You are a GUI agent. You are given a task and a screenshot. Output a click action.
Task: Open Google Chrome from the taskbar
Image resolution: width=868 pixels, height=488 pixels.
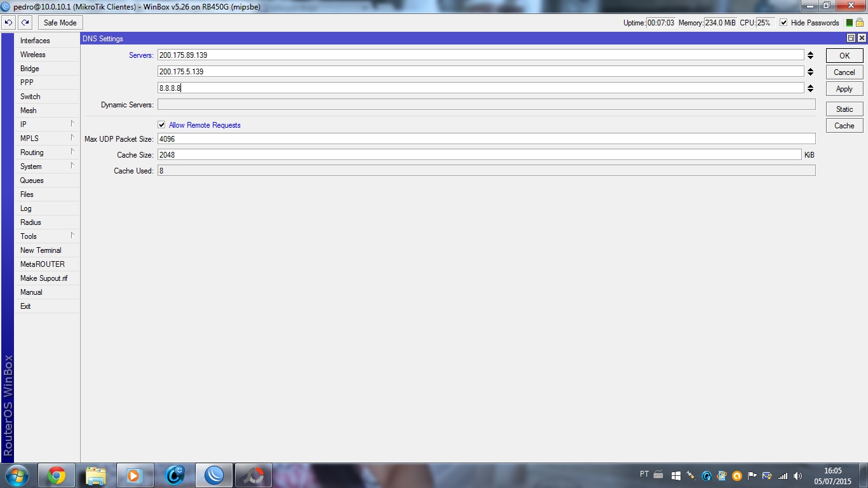pos(56,475)
